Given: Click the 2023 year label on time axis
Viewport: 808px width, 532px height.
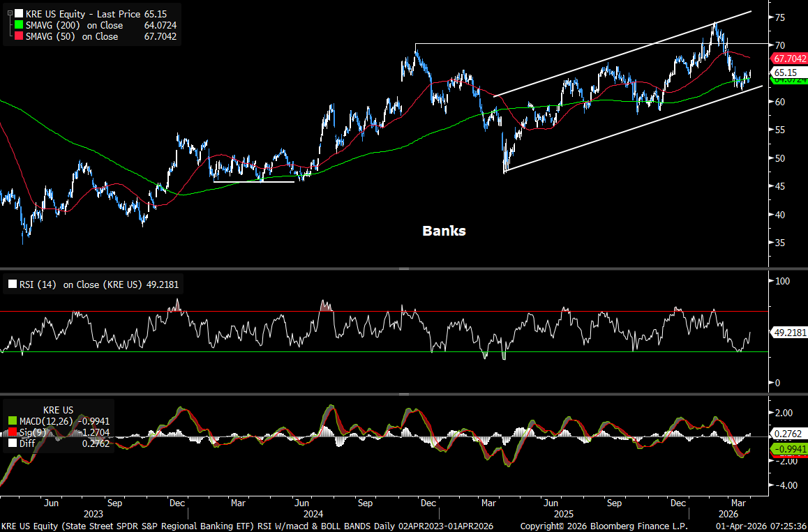Looking at the screenshot, I should coord(93,514).
